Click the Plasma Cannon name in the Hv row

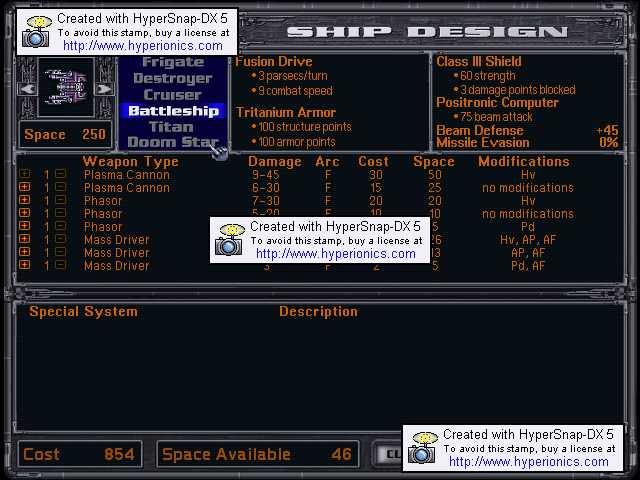[x=127, y=175]
